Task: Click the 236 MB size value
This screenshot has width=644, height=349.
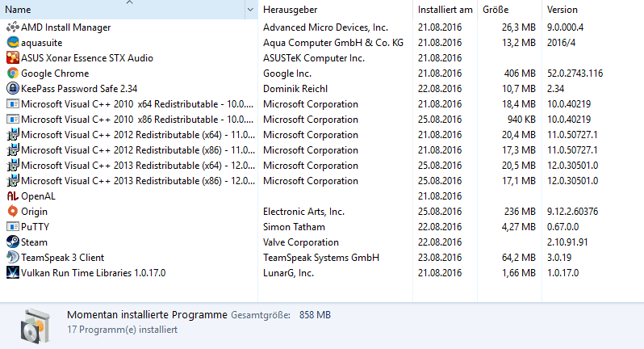Action: point(520,212)
